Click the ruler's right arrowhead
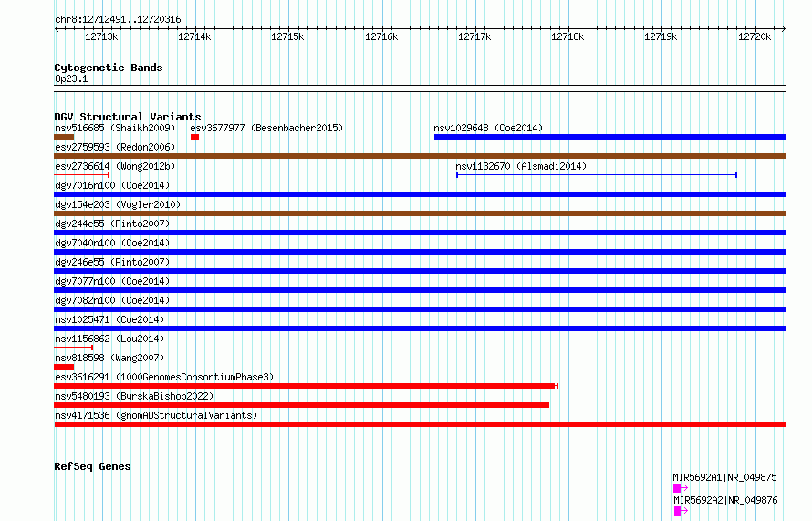 click(x=784, y=28)
